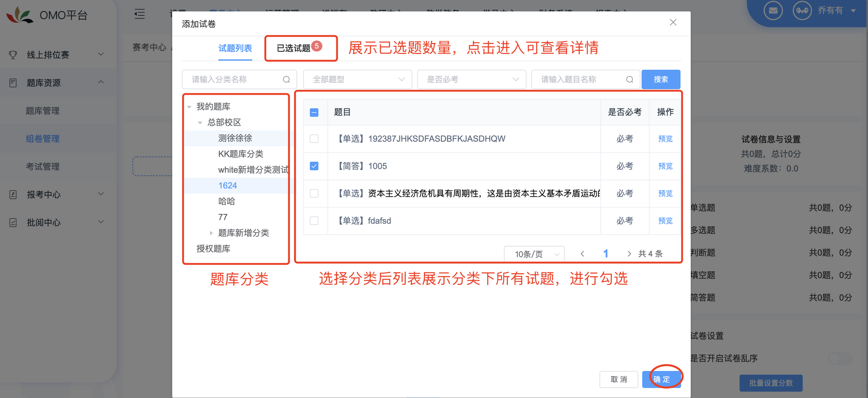This screenshot has width=868, height=398.
Task: Expand the 线上排位赛 menu chevron
Action: point(101,54)
